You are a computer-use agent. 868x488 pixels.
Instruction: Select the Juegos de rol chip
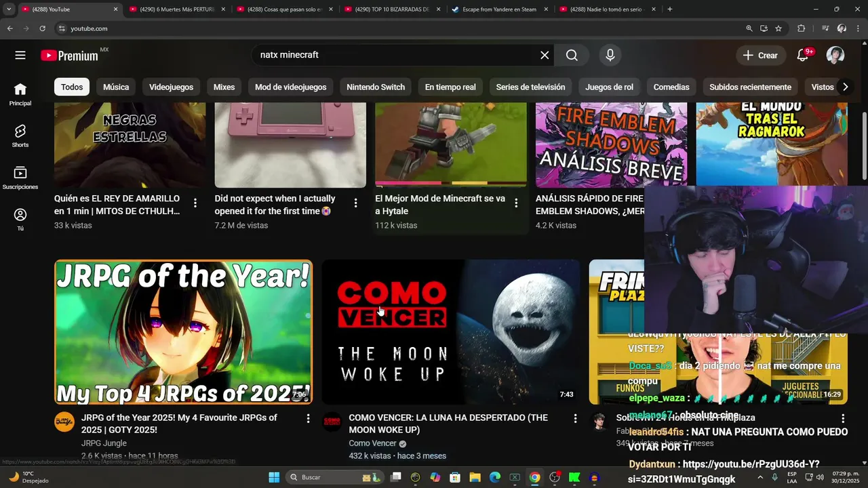point(609,87)
